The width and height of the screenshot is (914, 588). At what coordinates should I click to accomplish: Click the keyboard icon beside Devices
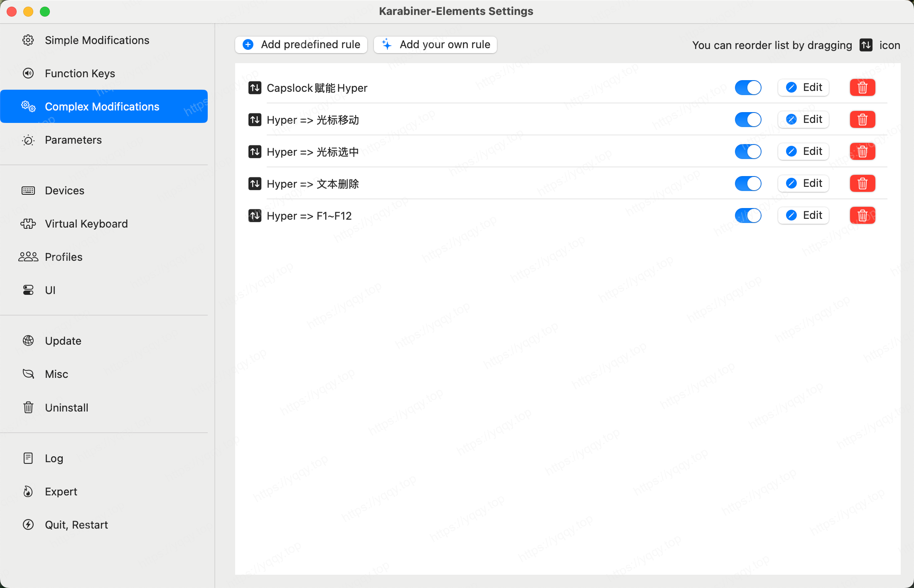[28, 191]
